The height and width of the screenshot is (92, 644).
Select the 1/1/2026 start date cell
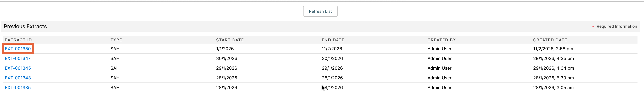point(225,49)
